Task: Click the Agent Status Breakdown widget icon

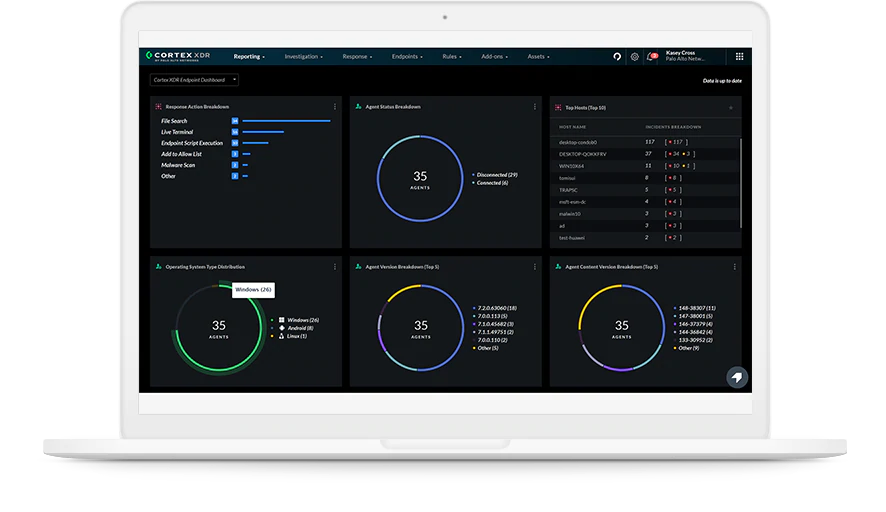Action: point(358,107)
